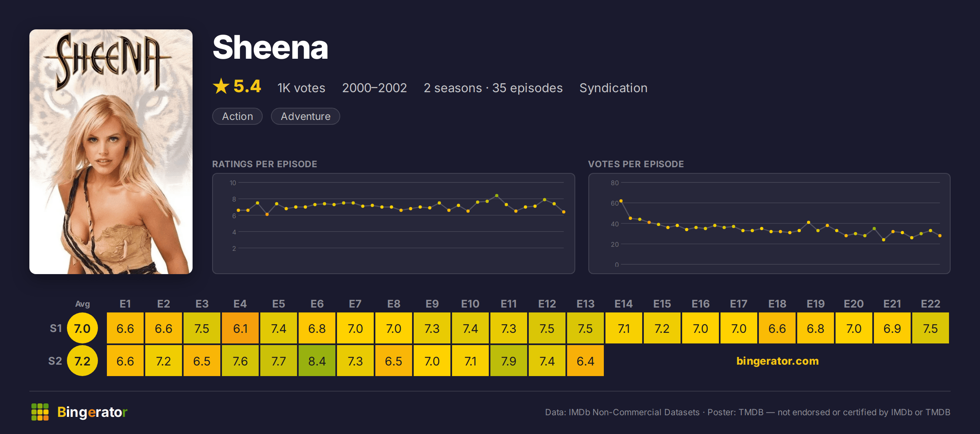Click the highest peak point on ratings chart
980x434 pixels.
pos(497,196)
